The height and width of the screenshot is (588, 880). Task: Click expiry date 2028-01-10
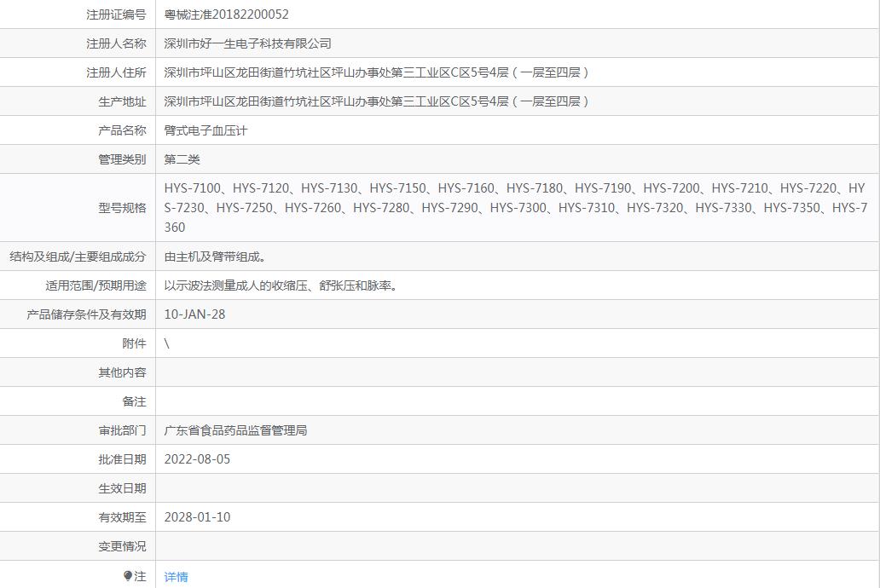197,517
